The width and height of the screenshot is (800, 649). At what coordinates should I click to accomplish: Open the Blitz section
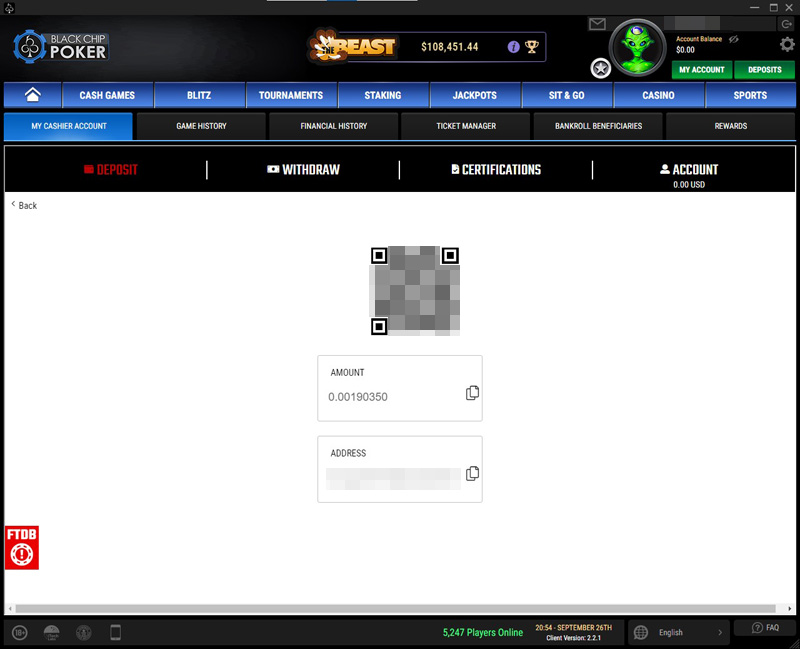(199, 95)
